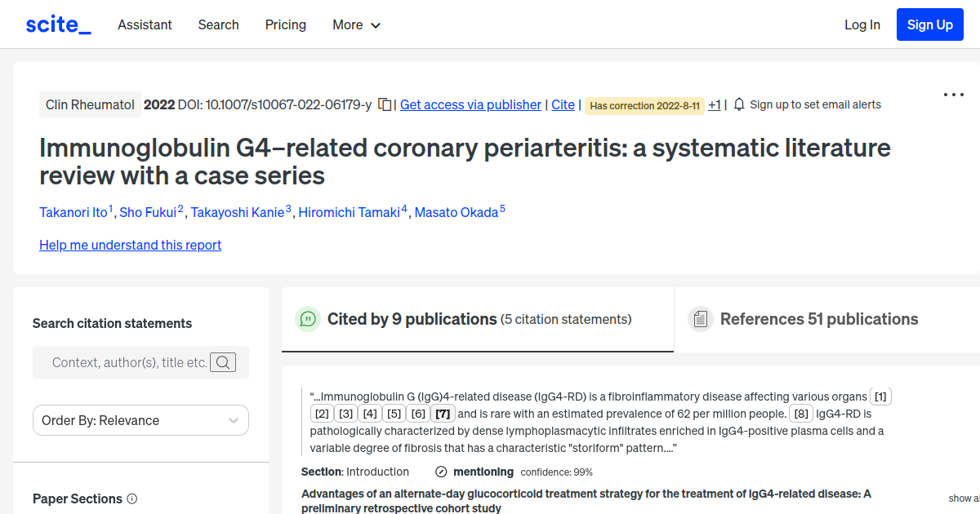
Task: Open the Pricing menu item
Action: (x=285, y=25)
